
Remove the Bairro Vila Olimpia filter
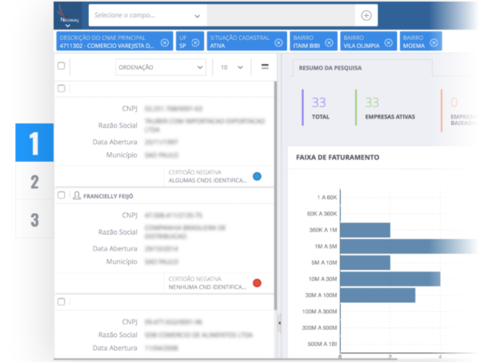pos(388,43)
